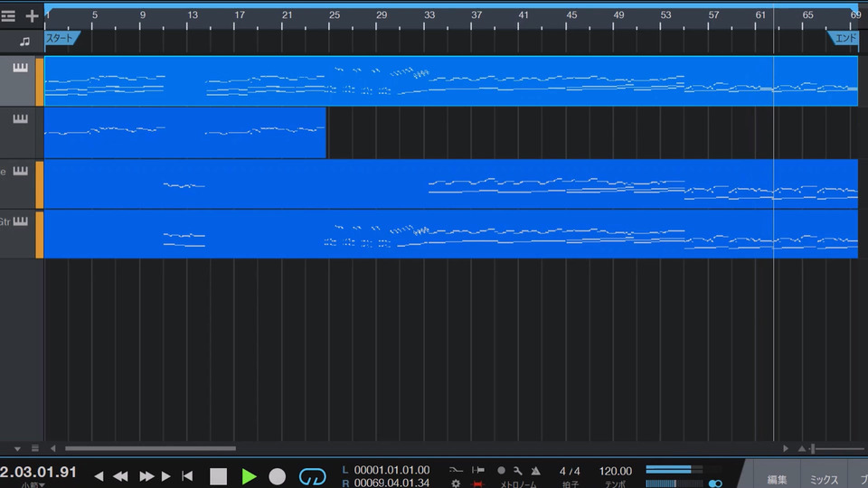This screenshot has height=488, width=868.
Task: Click the zoom triangle icon
Action: click(801, 448)
